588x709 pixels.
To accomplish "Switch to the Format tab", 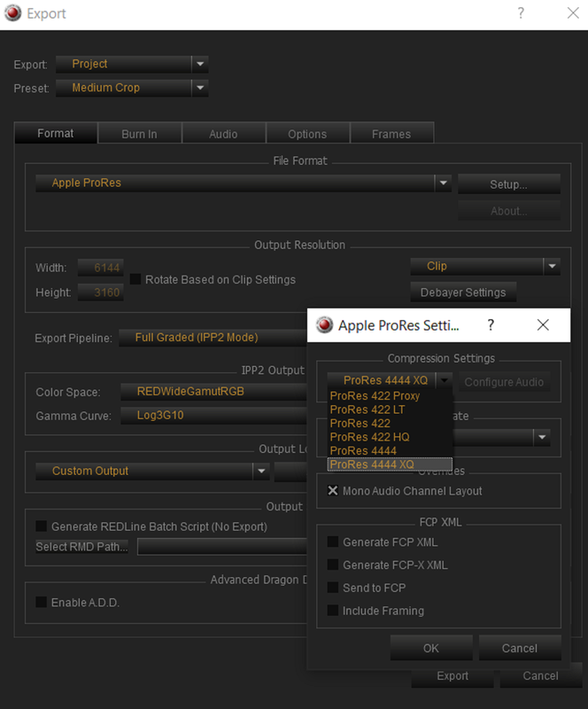I will tap(56, 134).
